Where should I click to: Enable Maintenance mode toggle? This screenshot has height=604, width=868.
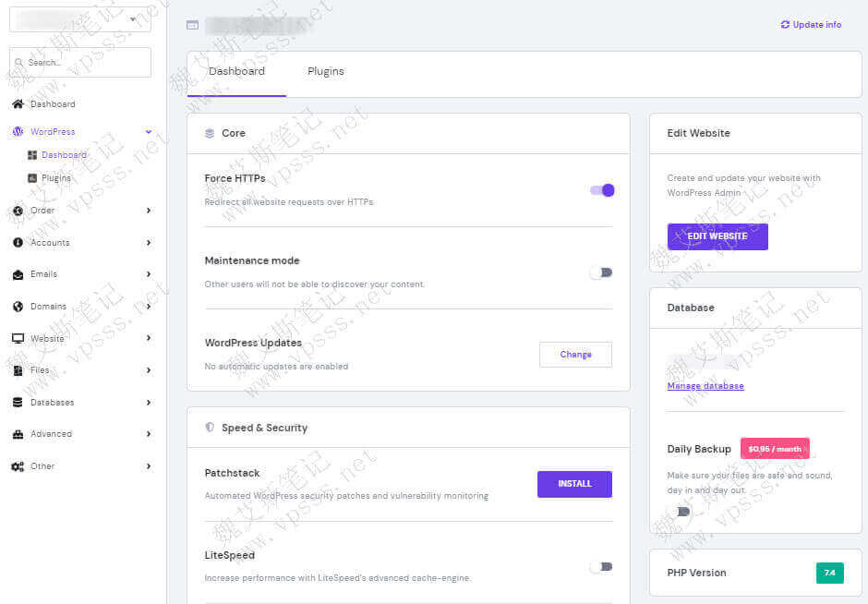pos(602,272)
